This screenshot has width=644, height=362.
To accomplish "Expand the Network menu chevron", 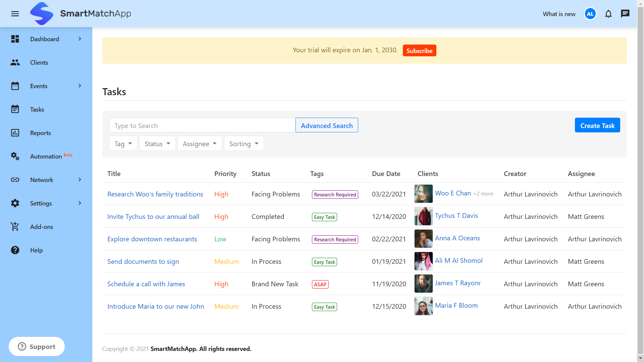I will [80, 180].
